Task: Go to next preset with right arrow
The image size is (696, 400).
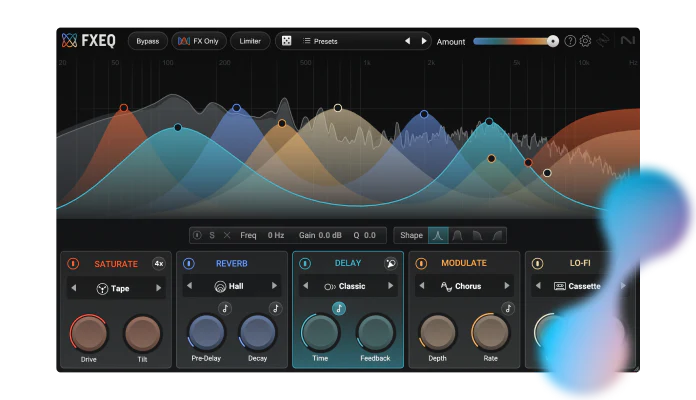Action: (x=424, y=41)
